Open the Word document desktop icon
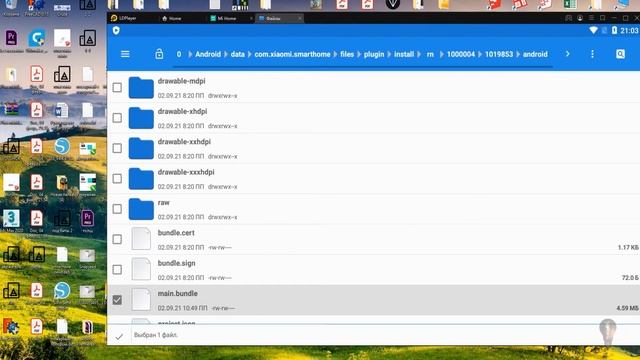This screenshot has width=640, height=360. pyautogui.click(x=62, y=111)
